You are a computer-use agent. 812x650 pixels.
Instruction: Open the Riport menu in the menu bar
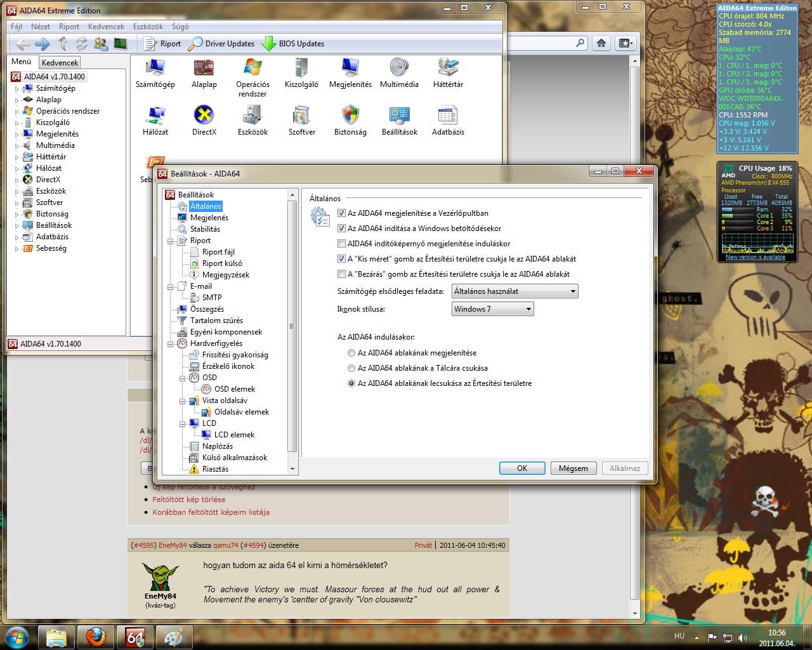click(x=69, y=27)
